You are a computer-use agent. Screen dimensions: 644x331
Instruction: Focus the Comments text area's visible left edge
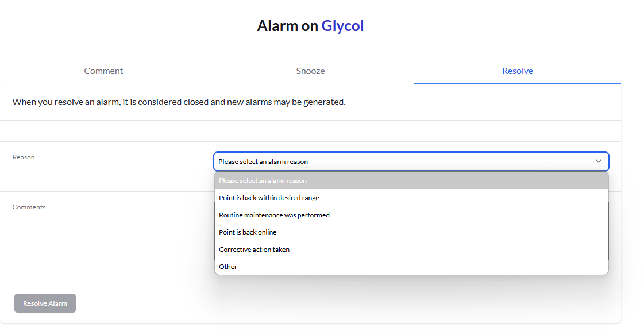coord(214,231)
